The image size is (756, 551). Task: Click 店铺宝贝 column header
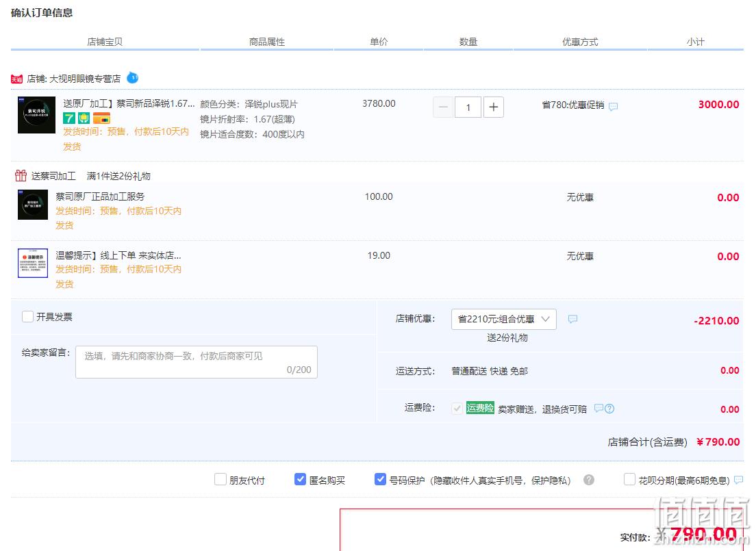click(105, 42)
